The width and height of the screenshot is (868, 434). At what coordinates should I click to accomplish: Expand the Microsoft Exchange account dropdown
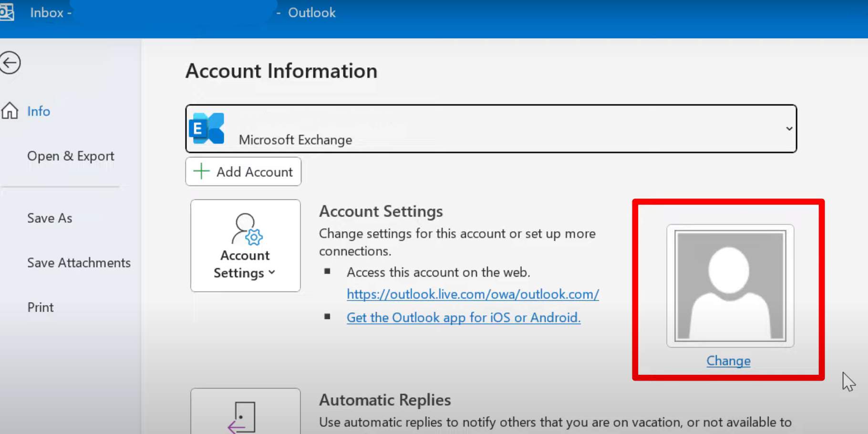(789, 128)
